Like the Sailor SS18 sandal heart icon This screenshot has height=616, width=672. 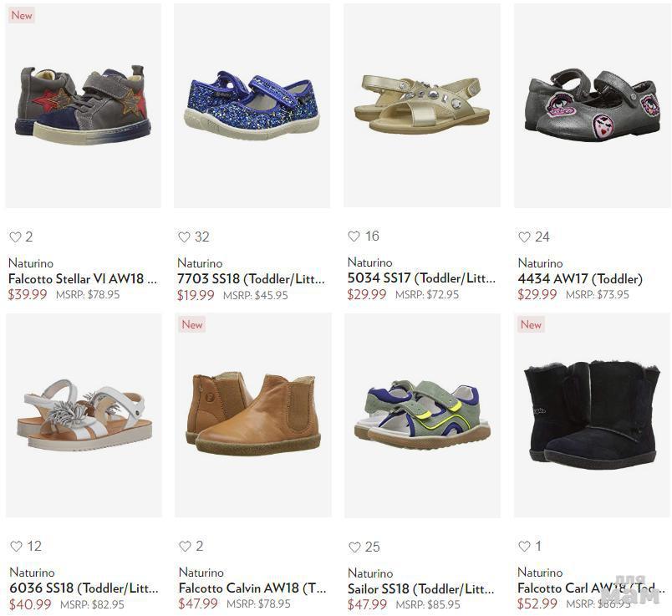coord(355,547)
